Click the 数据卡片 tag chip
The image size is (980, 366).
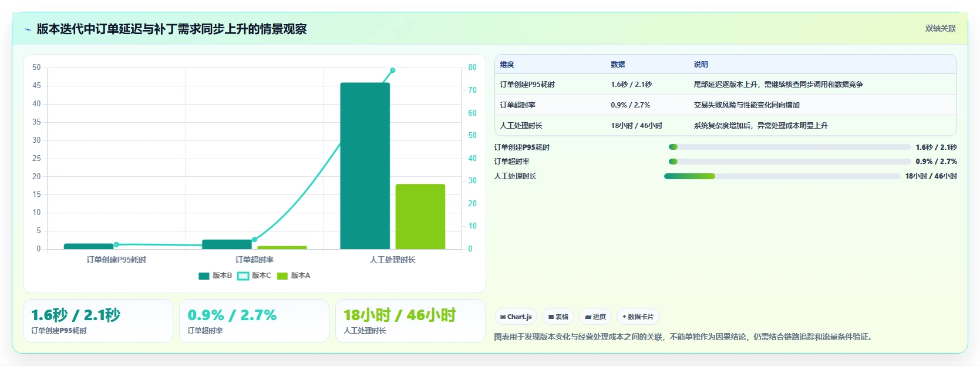coord(638,317)
